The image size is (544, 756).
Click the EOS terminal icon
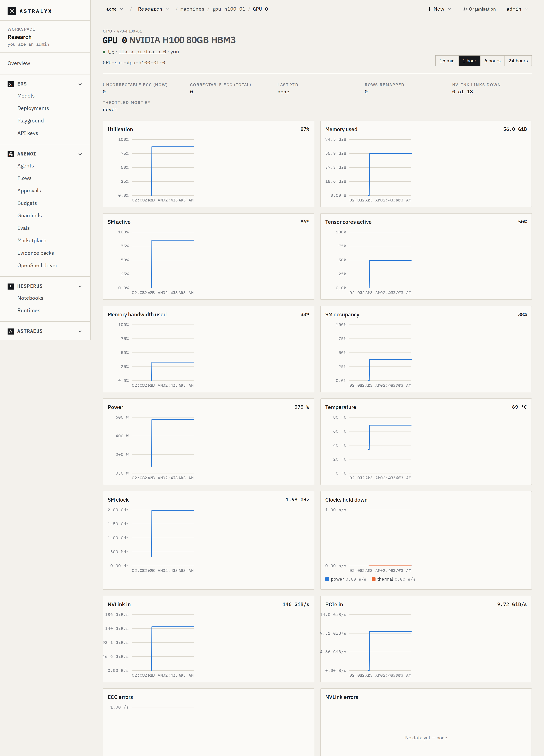11,84
